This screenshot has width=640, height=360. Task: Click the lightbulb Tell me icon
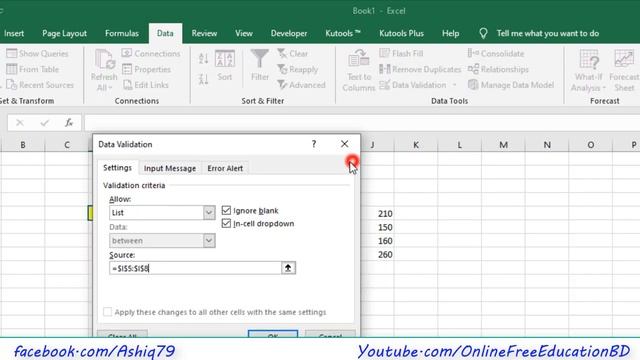483,33
